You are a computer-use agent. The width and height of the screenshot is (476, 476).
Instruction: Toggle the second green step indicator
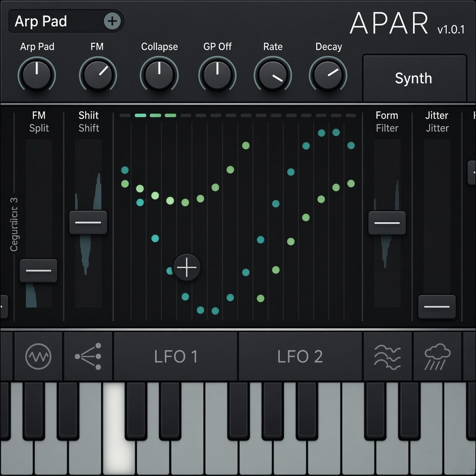(x=155, y=115)
